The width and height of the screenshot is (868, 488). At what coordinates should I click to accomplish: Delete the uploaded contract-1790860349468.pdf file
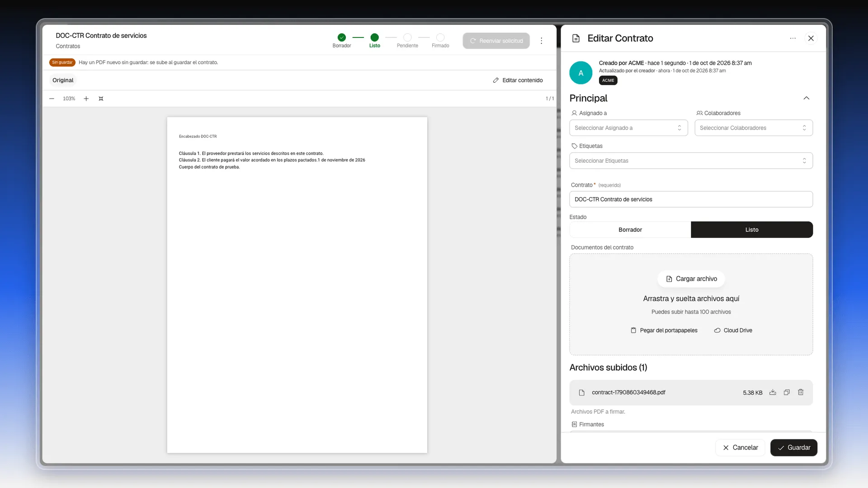point(801,392)
